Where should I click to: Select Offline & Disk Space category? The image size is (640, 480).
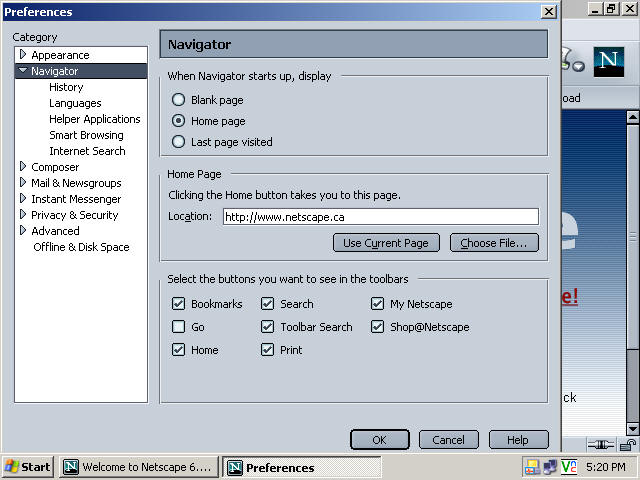point(81,247)
